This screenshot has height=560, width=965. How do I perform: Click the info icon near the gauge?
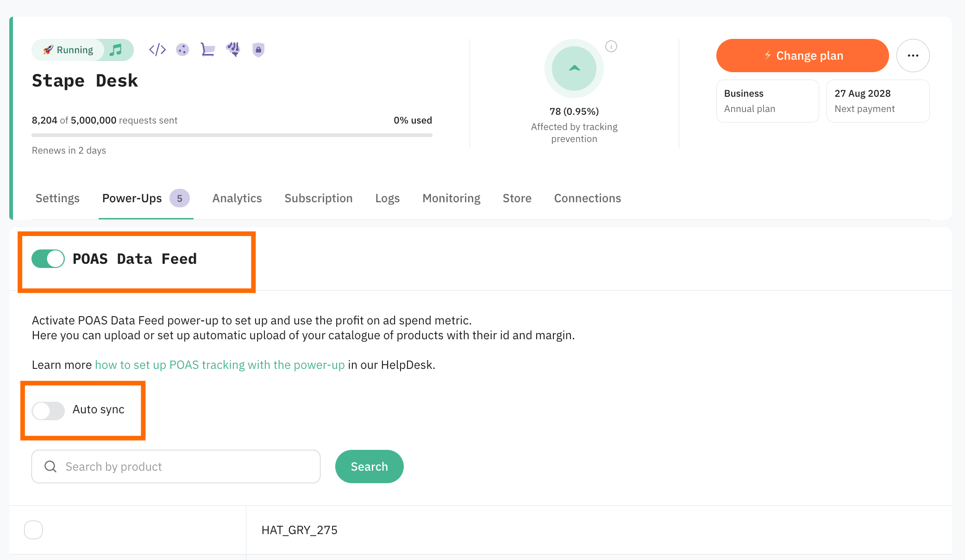[612, 46]
